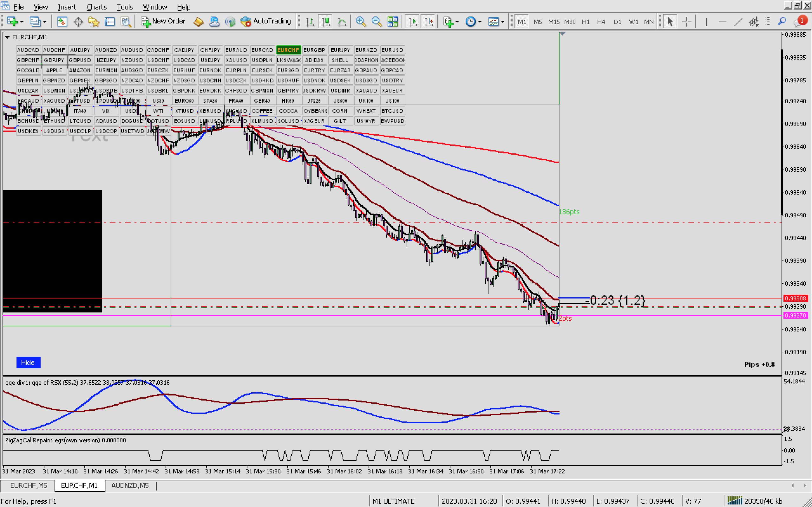This screenshot has height=507, width=812.
Task: Select the XAUUSD symbol button
Action: point(236,60)
